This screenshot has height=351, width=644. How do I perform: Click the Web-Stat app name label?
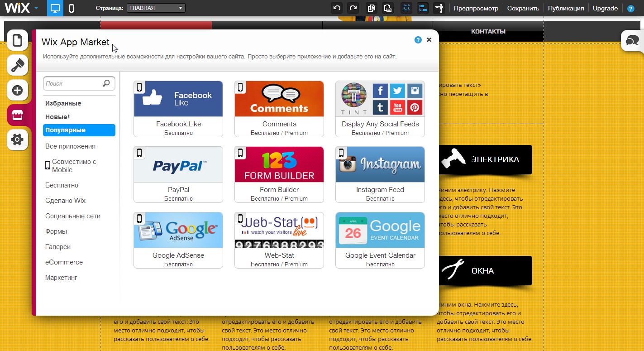click(x=279, y=255)
